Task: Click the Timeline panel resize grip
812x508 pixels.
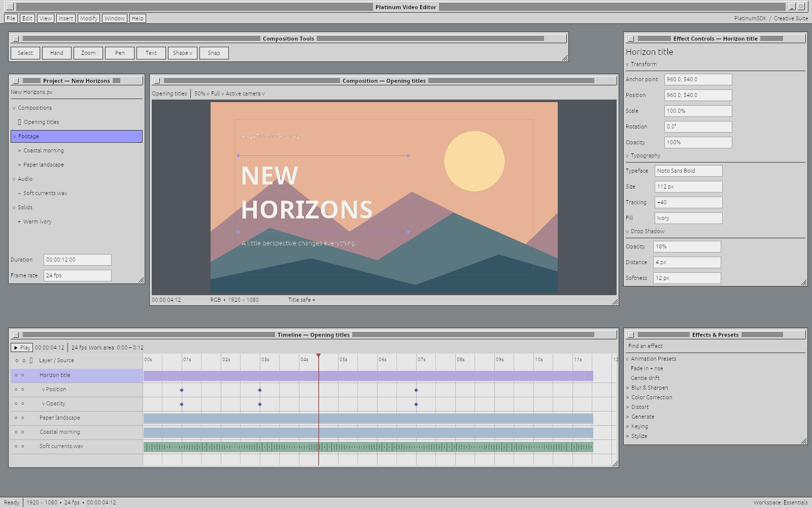Action: [615, 464]
